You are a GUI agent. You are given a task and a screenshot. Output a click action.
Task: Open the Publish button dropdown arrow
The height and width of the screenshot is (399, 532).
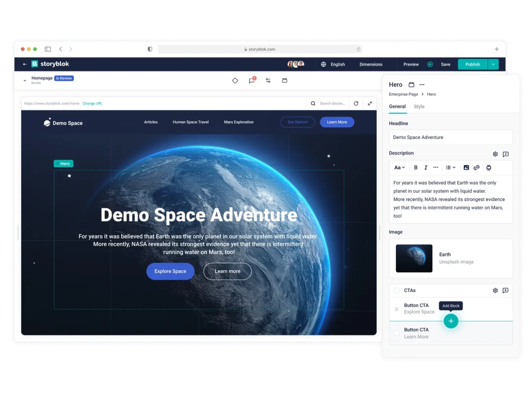click(x=493, y=64)
